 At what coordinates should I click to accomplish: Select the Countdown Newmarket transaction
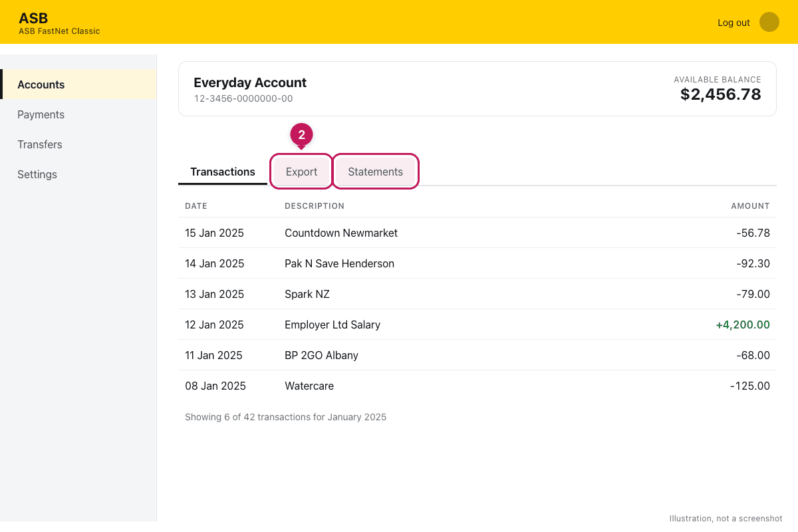point(477,233)
